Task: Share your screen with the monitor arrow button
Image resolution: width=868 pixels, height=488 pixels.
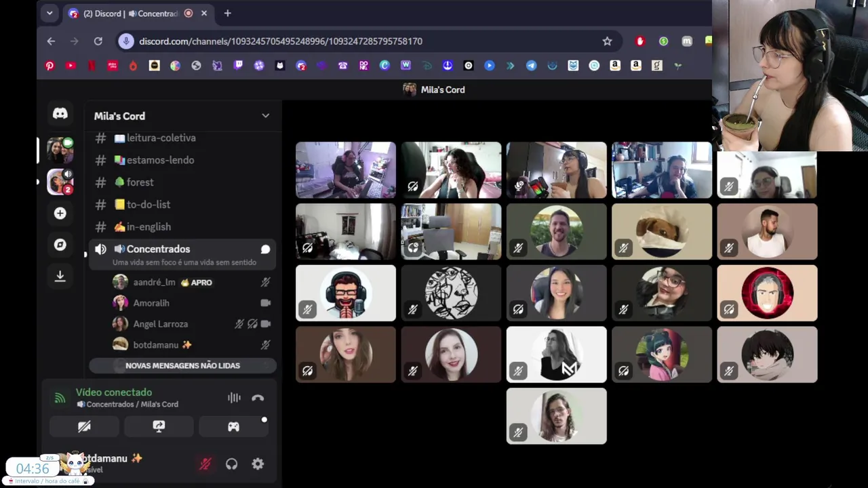Action: point(159,426)
